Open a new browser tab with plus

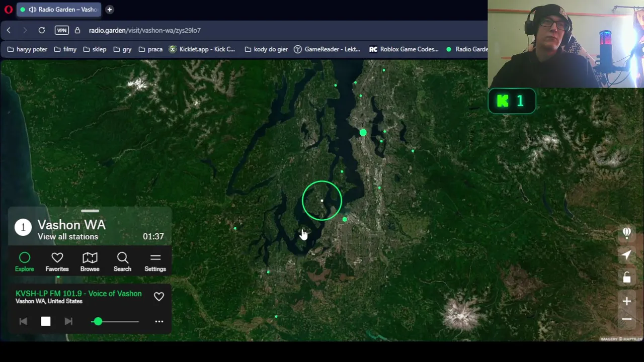109,10
